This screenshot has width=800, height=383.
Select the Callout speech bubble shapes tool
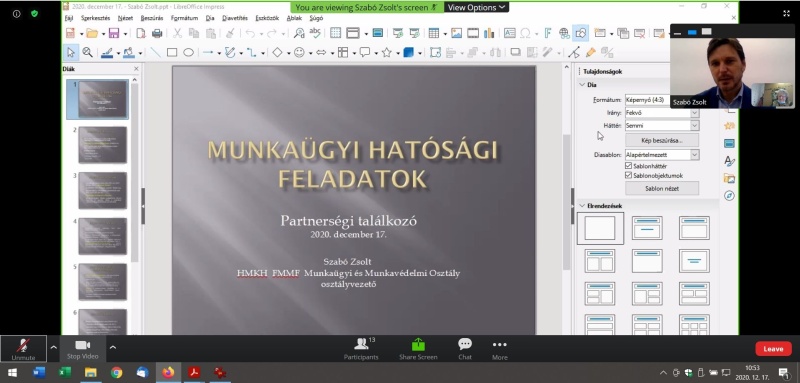pos(365,52)
